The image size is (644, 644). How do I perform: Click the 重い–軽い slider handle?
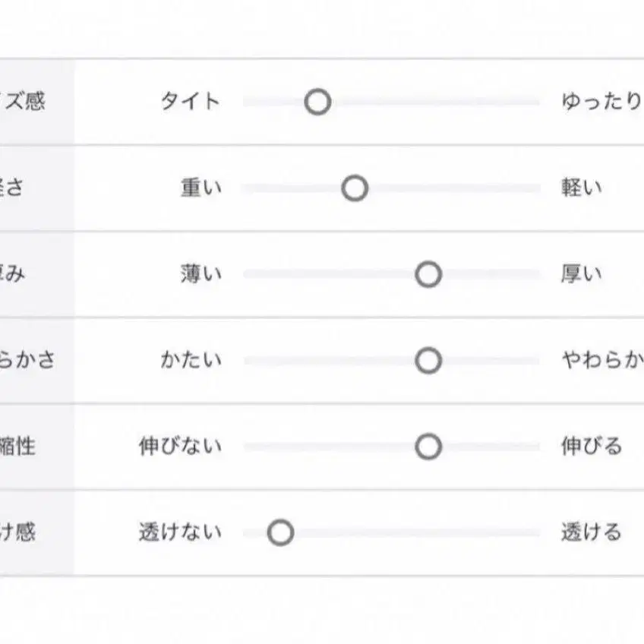pos(355,188)
